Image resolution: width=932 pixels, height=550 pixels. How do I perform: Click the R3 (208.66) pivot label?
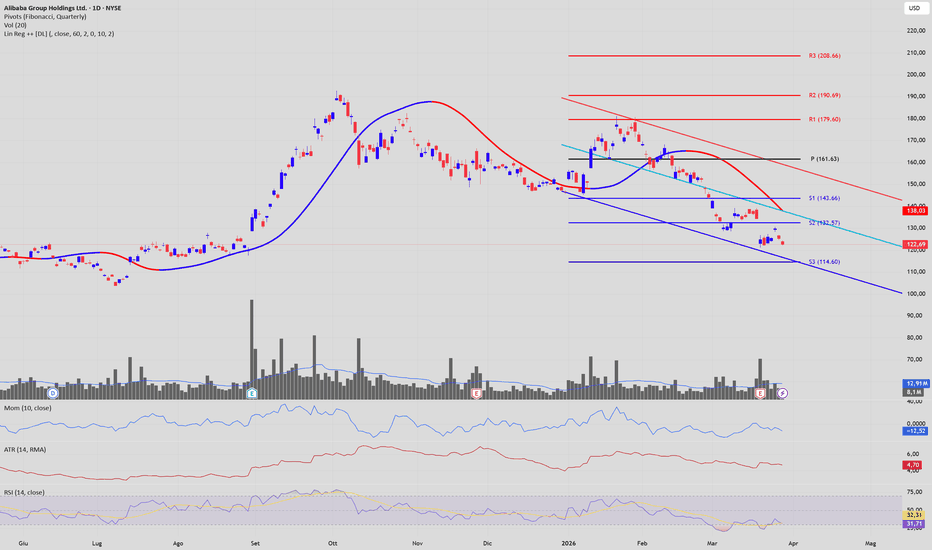tap(824, 55)
